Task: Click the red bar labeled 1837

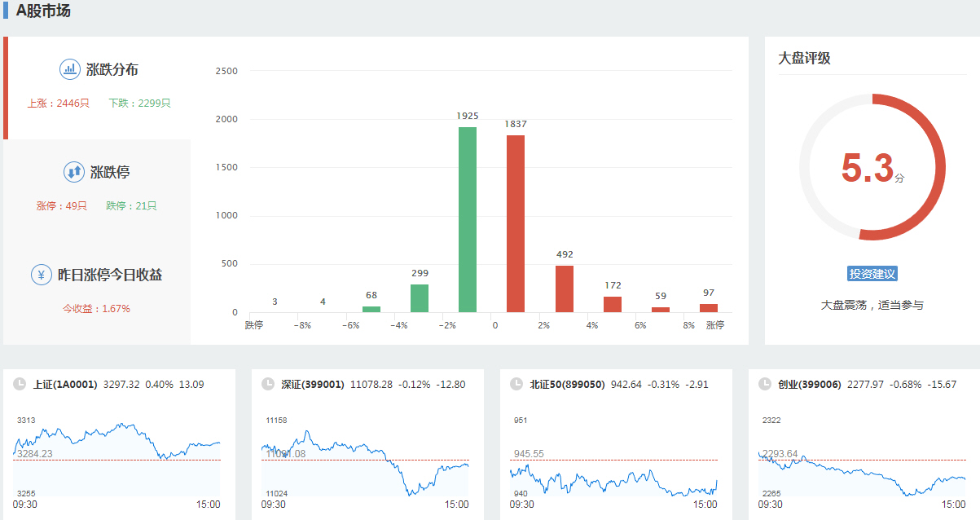Action: (516, 224)
